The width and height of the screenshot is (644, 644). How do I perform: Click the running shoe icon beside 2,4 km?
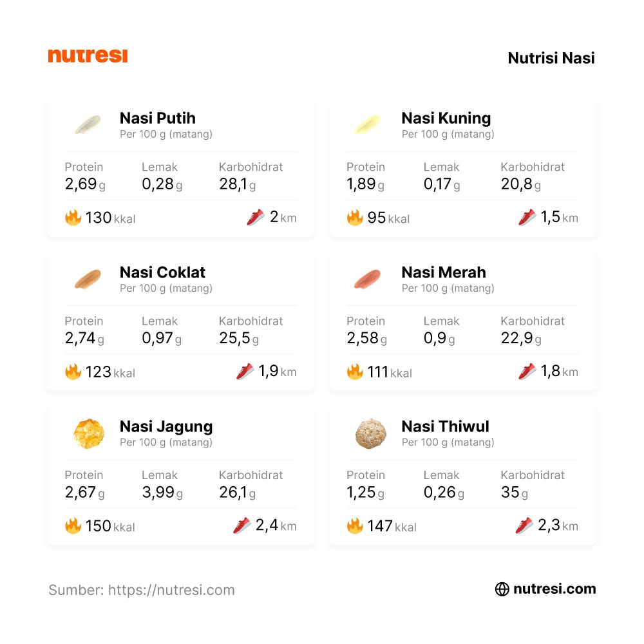pyautogui.click(x=242, y=526)
